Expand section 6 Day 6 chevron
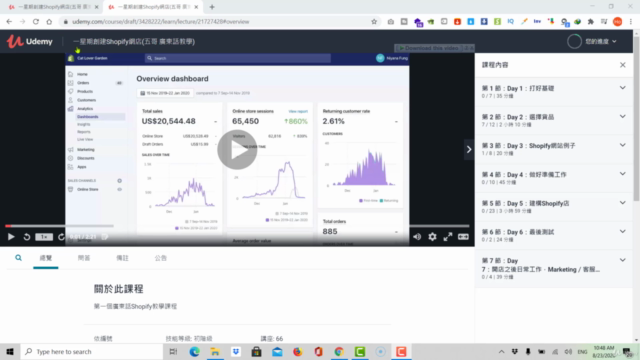Screen dimensions: 640x360 pos(622,231)
